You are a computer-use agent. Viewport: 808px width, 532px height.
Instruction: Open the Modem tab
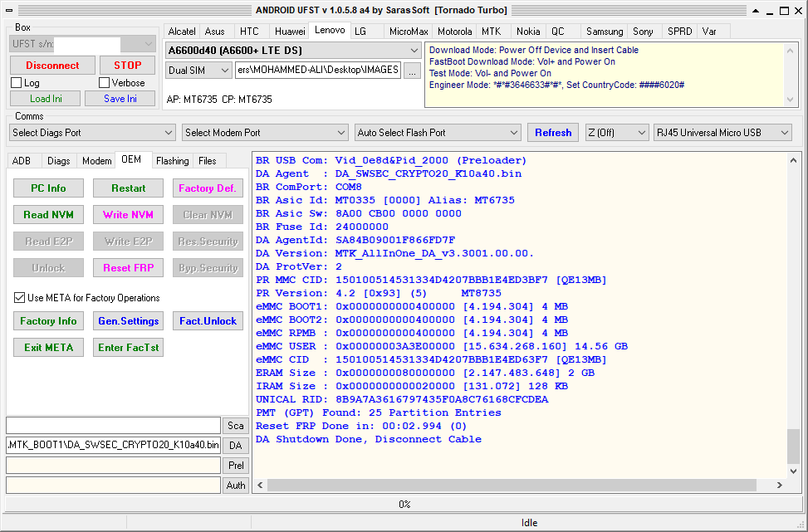point(97,161)
